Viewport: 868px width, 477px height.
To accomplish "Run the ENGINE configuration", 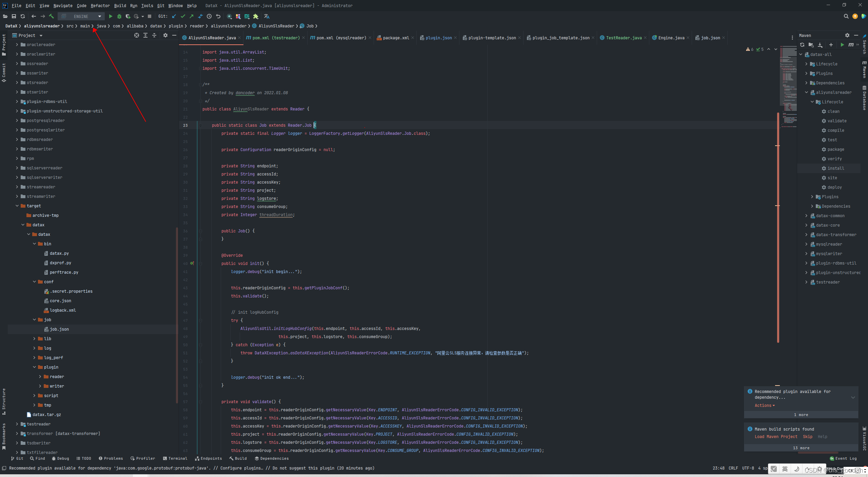I will (111, 16).
